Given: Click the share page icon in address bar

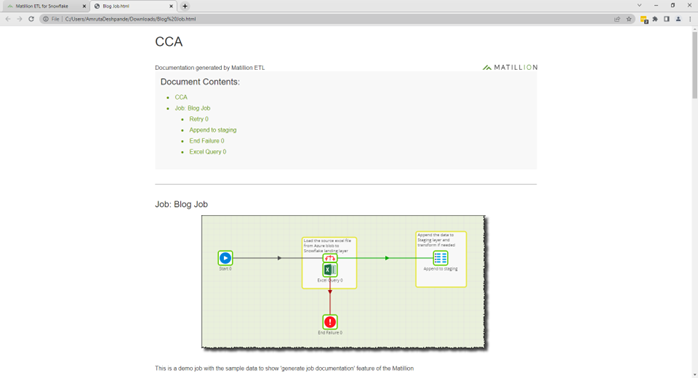Looking at the screenshot, I should [617, 19].
